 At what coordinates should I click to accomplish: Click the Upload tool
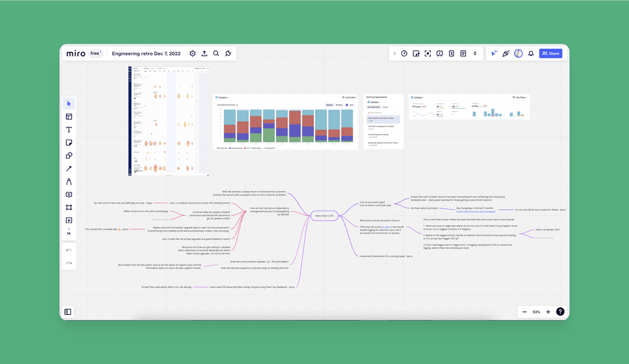[69, 221]
